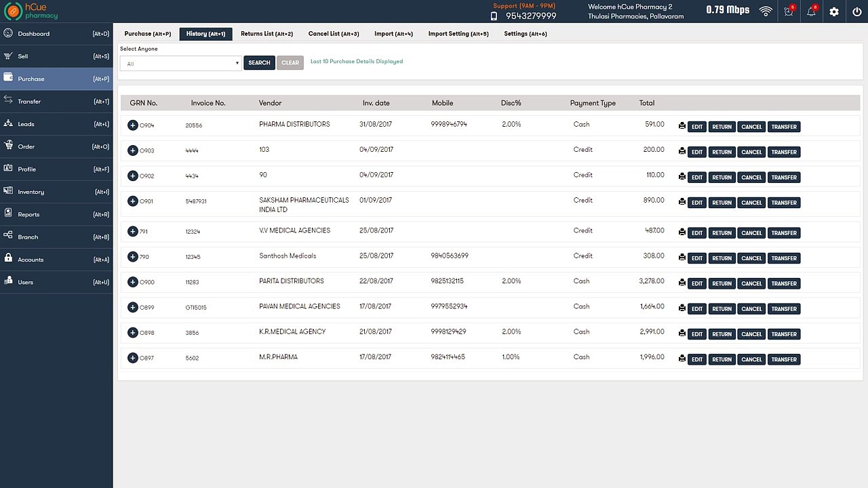
Task: Open the alarm reminders icon
Action: tap(789, 12)
